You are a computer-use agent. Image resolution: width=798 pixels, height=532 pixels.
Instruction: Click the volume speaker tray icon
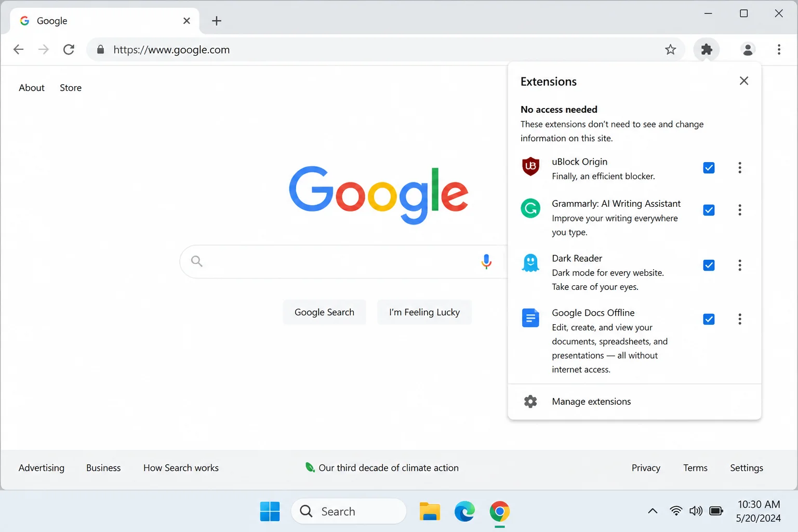coord(696,511)
